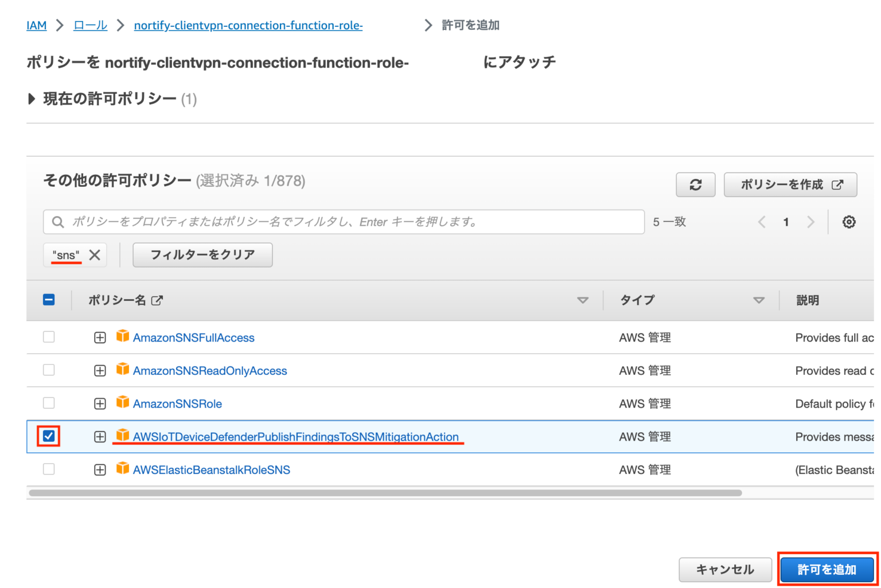Click the refresh icon to reload policies

pyautogui.click(x=695, y=185)
